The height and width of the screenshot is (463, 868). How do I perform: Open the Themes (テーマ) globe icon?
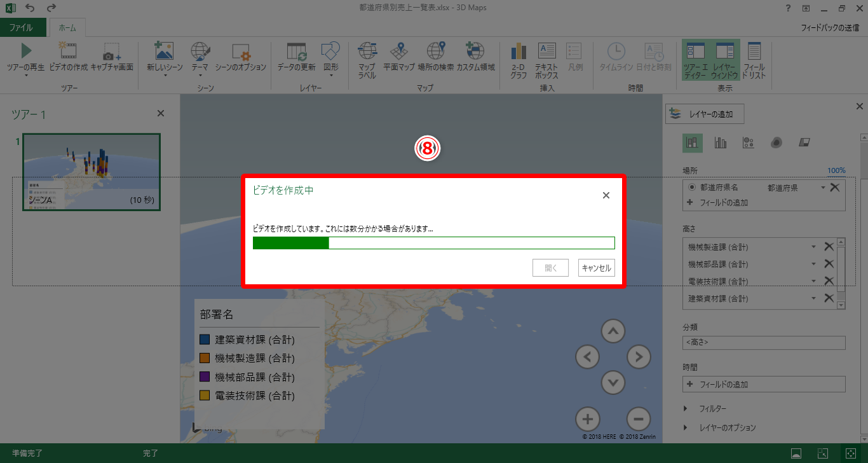(x=200, y=51)
